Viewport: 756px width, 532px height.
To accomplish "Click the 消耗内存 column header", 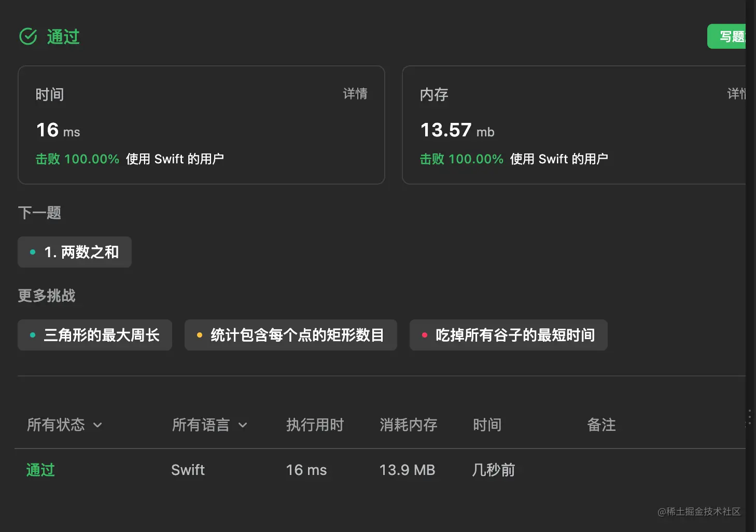I will tap(408, 425).
